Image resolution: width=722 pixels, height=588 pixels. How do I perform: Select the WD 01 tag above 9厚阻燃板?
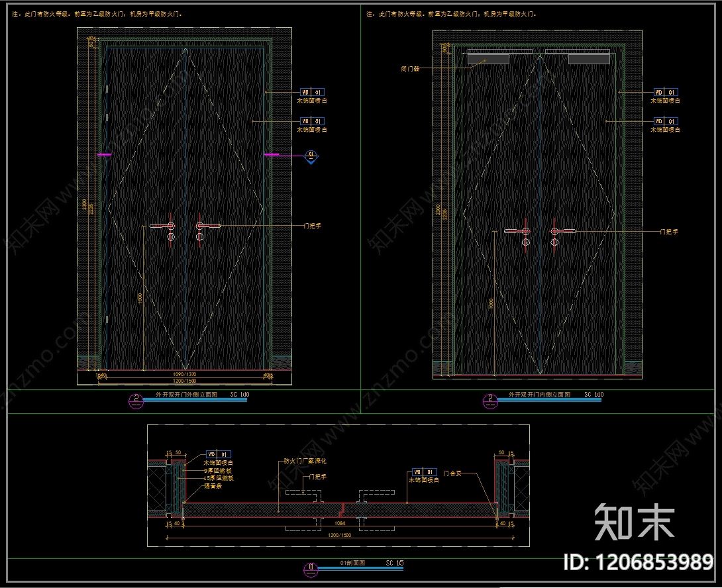pos(219,454)
